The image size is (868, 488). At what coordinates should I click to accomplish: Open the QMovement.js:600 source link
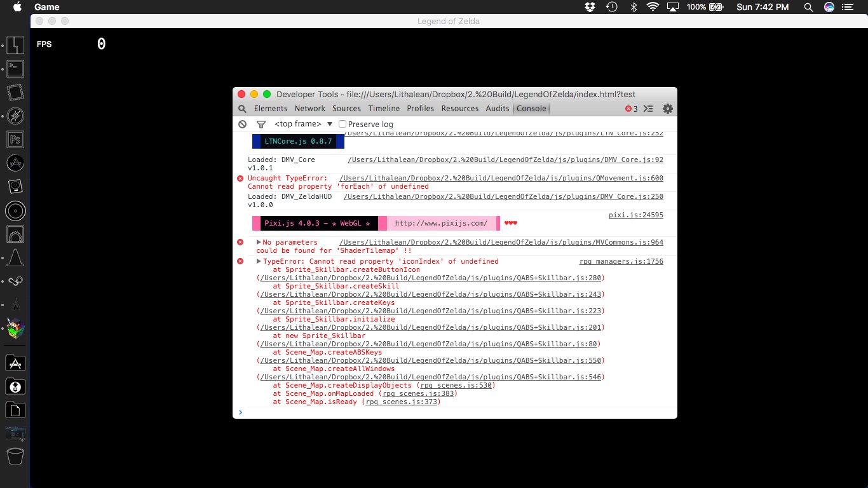(501, 178)
